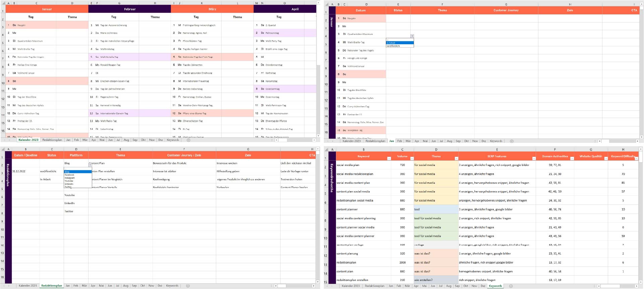
Task: Open Keyword column filter arrow
Action: pyautogui.click(x=389, y=159)
